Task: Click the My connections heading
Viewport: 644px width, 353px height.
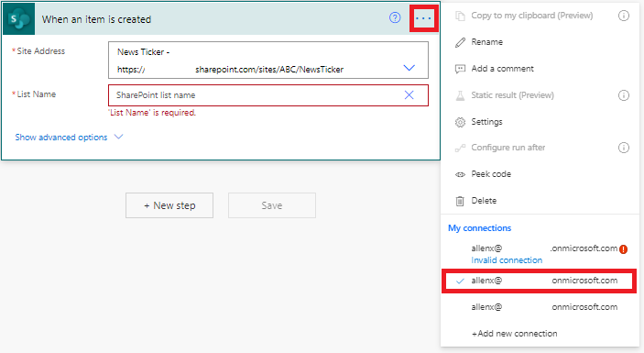Action: 479,228
